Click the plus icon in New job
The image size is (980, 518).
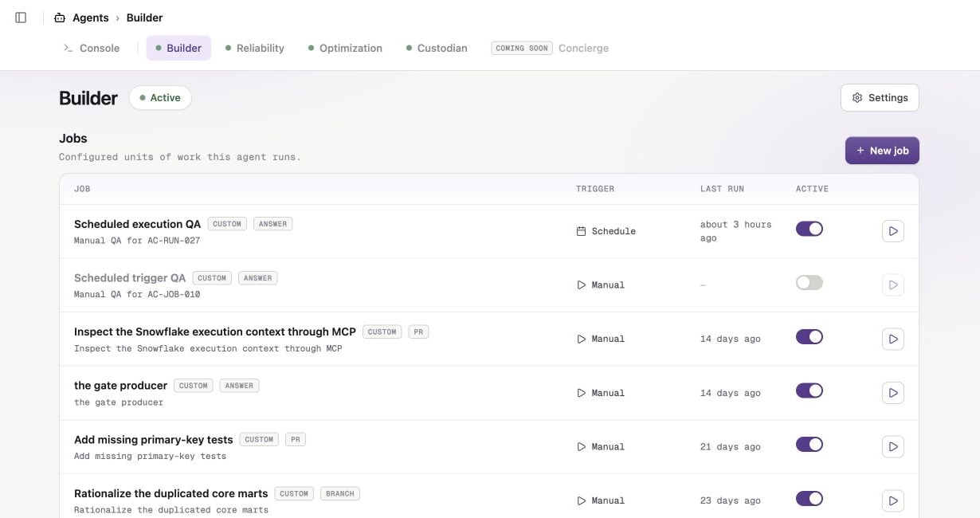pyautogui.click(x=860, y=151)
